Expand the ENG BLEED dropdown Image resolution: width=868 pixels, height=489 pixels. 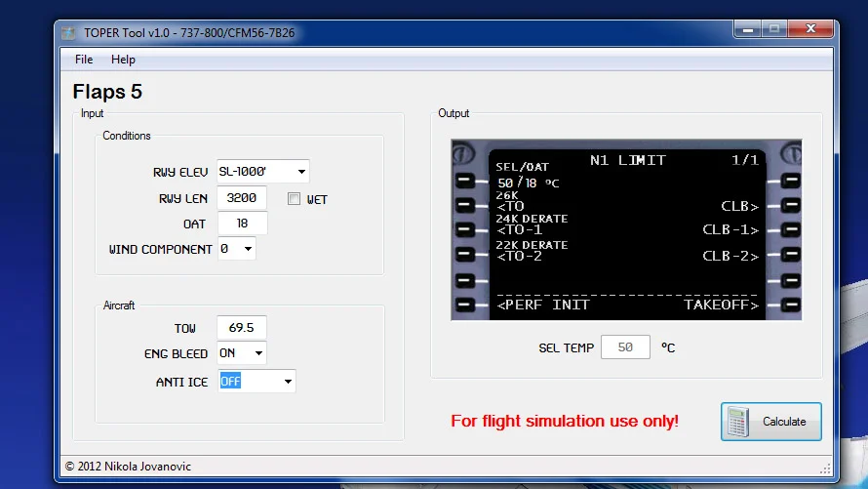[258, 353]
